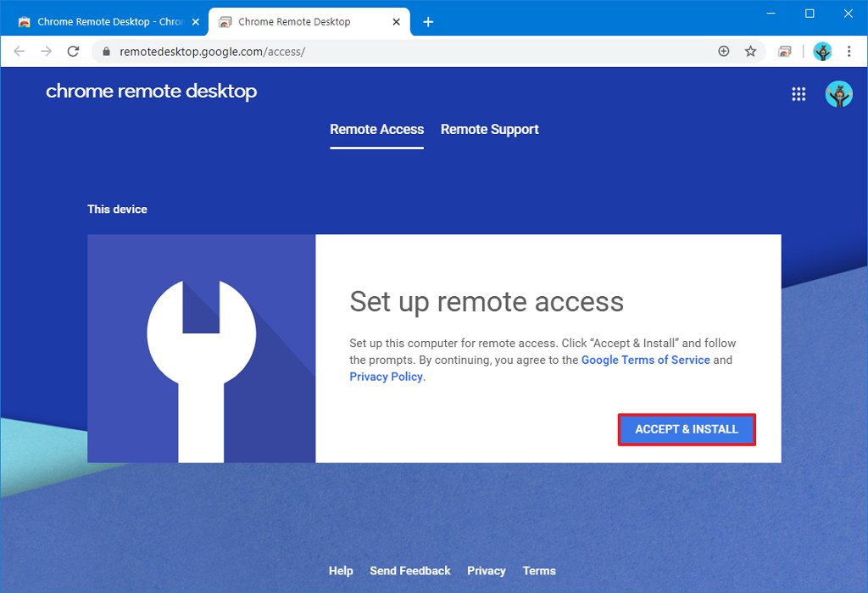Click the Chrome Remote Desktop extension icon
This screenshot has width=868, height=593.
tap(784, 52)
